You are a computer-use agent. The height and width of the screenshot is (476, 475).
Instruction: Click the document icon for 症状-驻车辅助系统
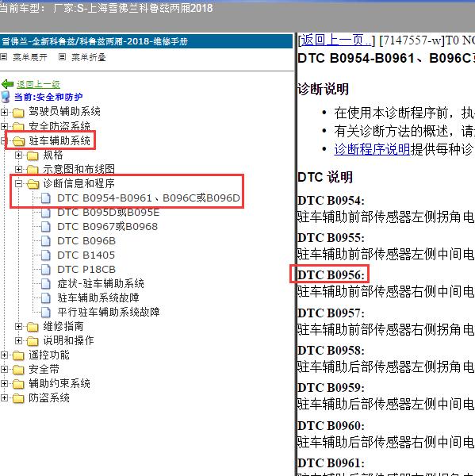46,283
